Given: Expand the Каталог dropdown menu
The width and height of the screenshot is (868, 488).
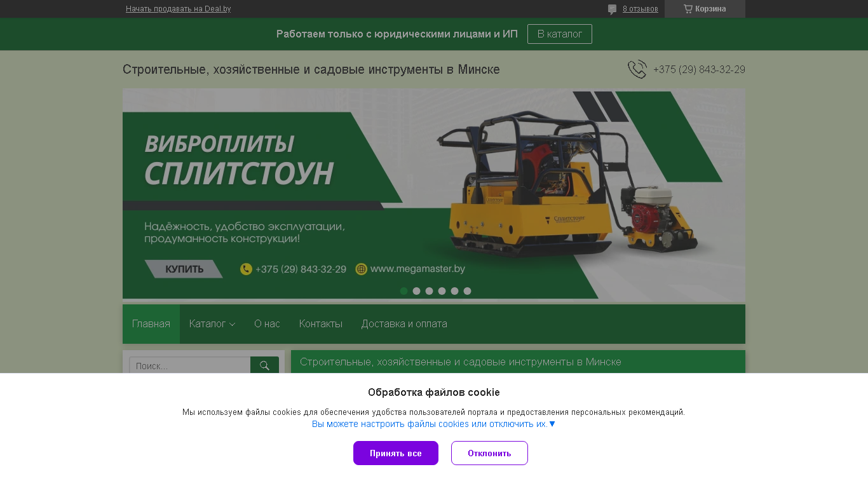Looking at the screenshot, I should pyautogui.click(x=212, y=324).
